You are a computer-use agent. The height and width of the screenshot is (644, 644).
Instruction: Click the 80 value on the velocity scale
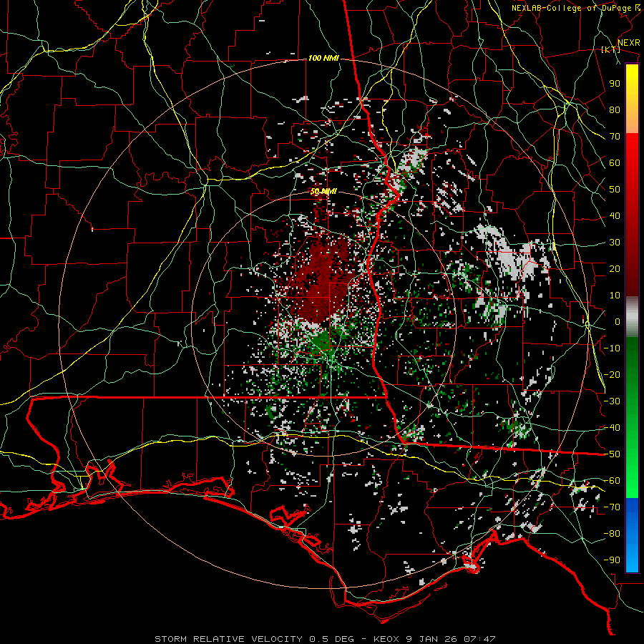click(615, 110)
